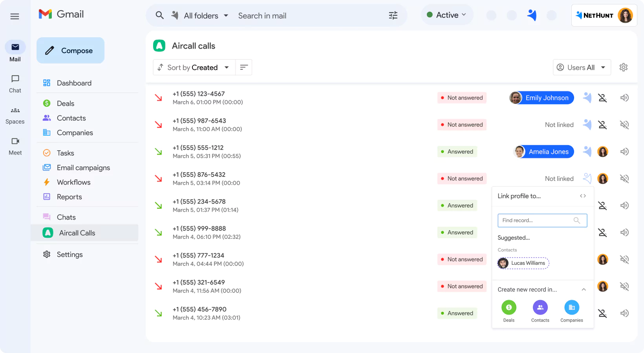The image size is (644, 353).
Task: Open the NetHunt call list settings gear
Action: pyautogui.click(x=624, y=67)
